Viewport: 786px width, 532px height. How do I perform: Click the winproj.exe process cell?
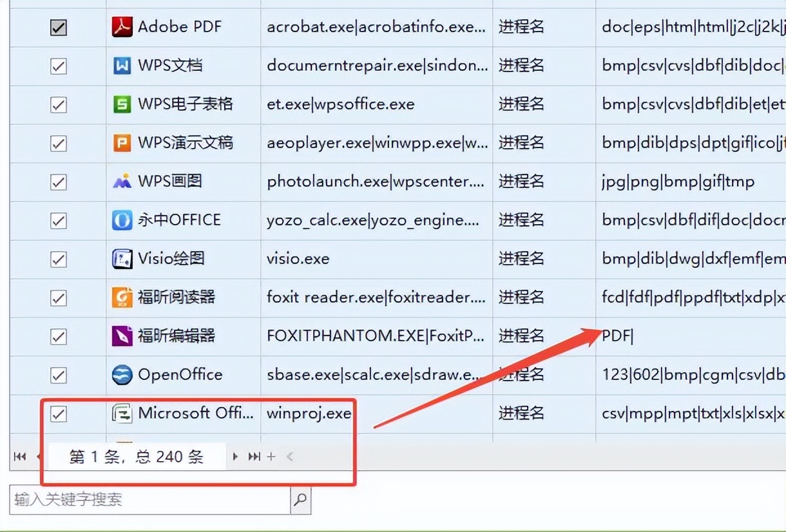coord(377,413)
